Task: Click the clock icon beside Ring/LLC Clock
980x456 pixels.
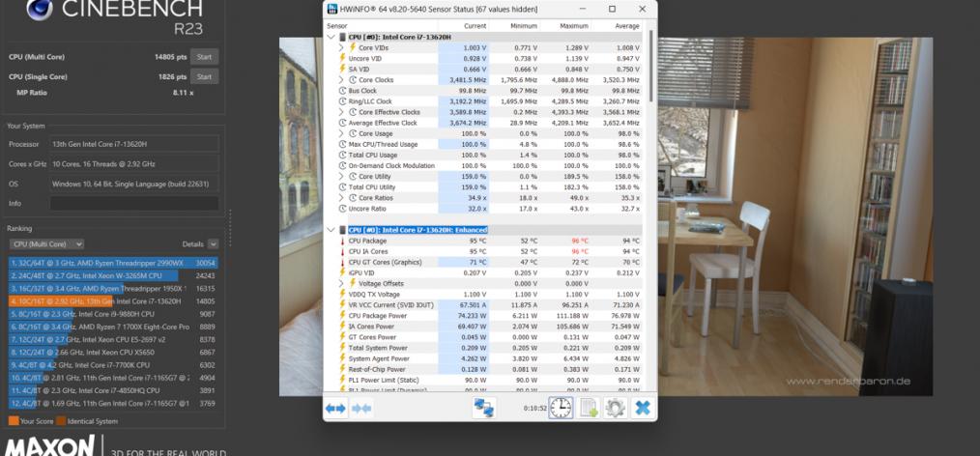Action: [342, 101]
